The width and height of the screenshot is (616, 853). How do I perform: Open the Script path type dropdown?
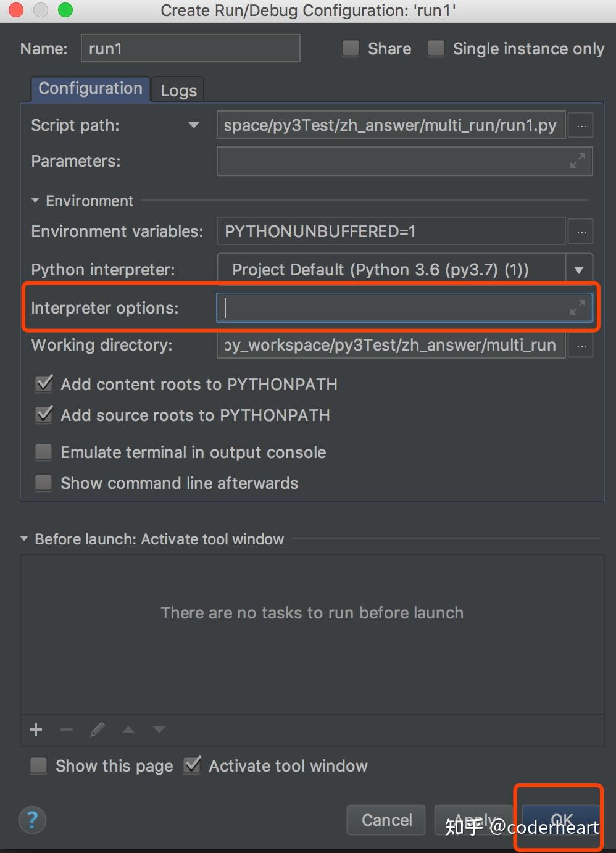194,125
